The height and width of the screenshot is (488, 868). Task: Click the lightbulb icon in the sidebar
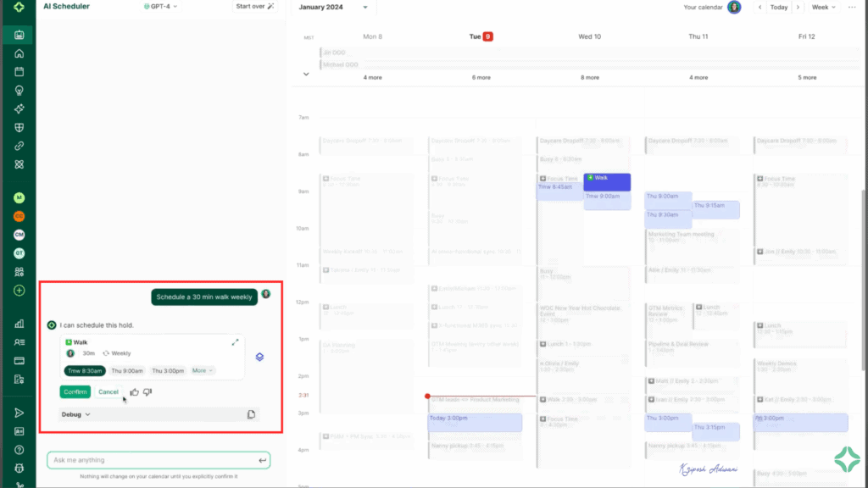click(19, 90)
